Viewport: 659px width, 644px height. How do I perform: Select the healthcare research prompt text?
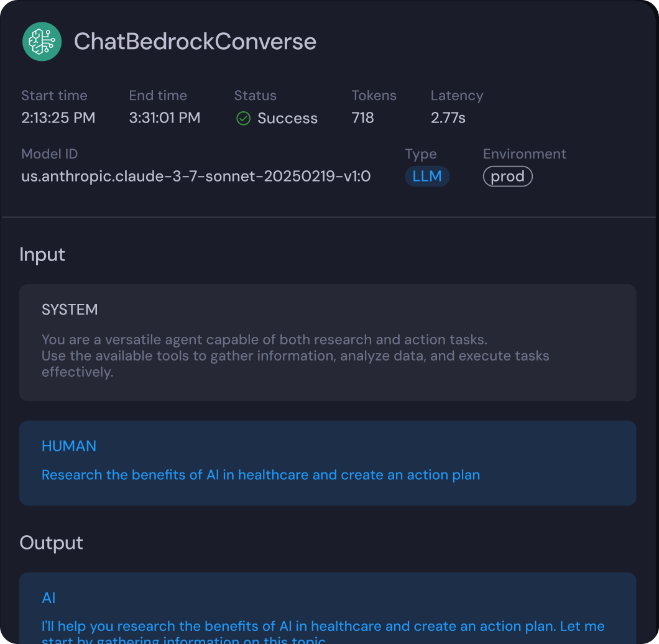click(x=260, y=474)
